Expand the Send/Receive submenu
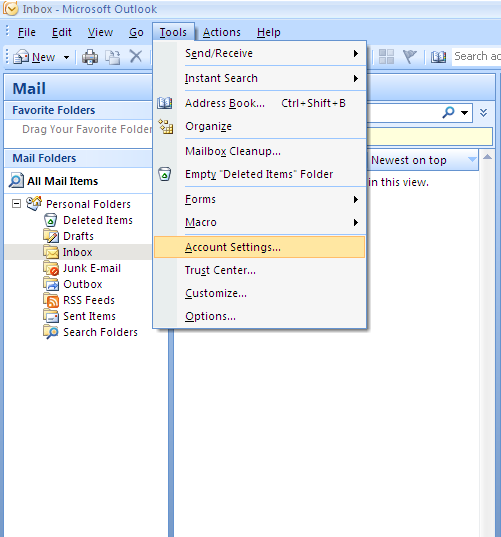This screenshot has height=537, width=501. tap(356, 53)
